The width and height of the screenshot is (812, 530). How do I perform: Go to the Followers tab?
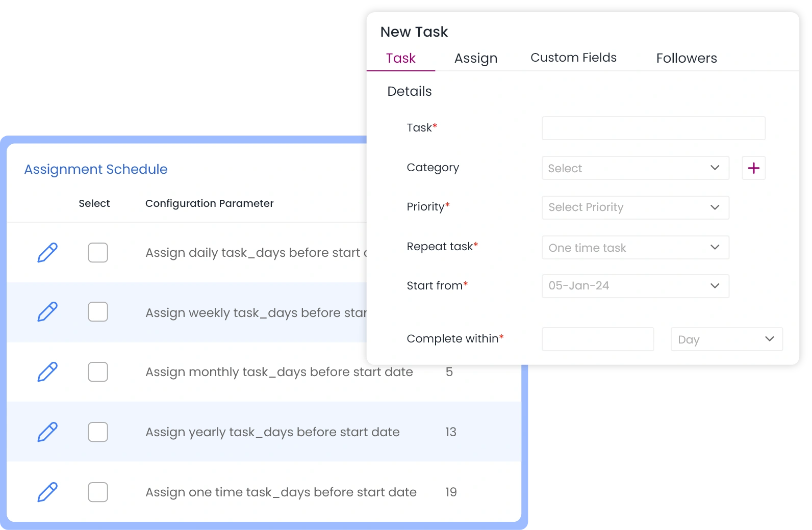pos(687,58)
